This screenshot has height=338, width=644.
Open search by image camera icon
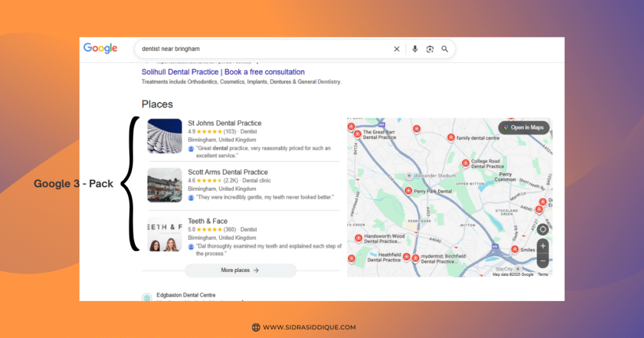[x=430, y=49]
